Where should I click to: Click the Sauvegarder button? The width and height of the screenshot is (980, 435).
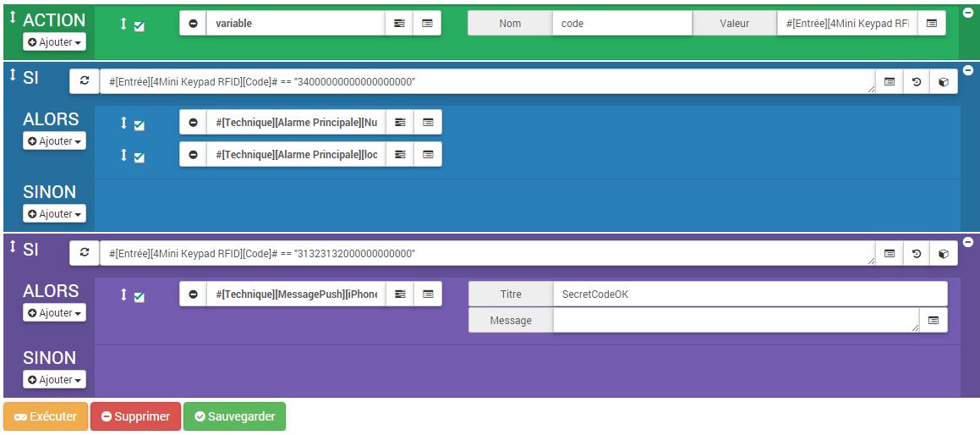click(234, 416)
